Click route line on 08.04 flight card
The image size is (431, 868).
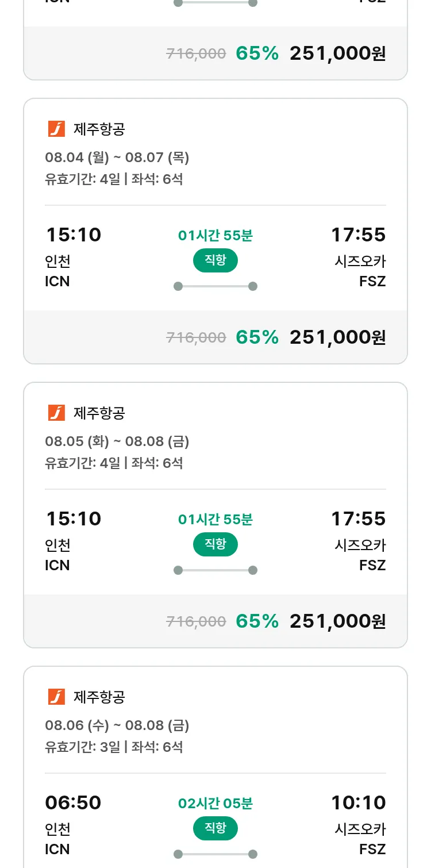coord(215,286)
